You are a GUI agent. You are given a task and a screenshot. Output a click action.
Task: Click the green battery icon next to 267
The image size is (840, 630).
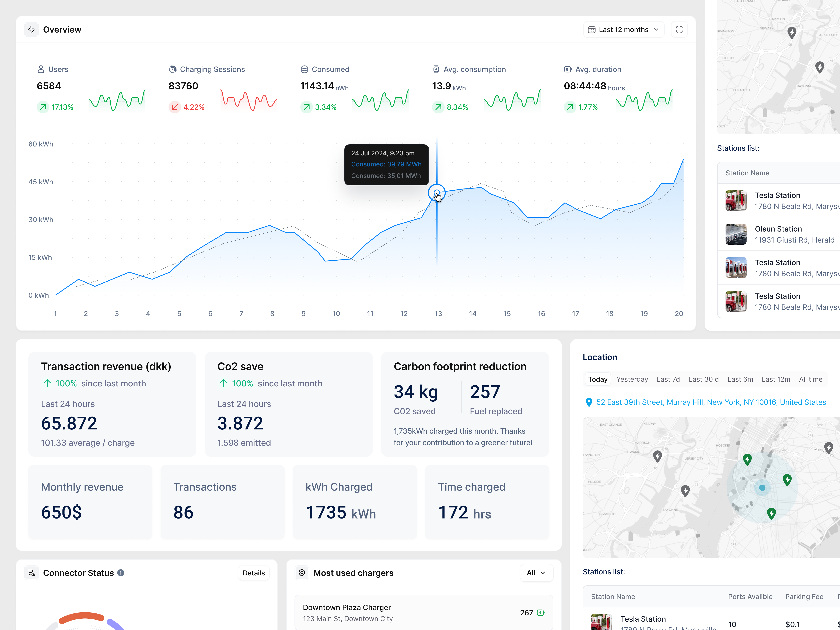541,612
